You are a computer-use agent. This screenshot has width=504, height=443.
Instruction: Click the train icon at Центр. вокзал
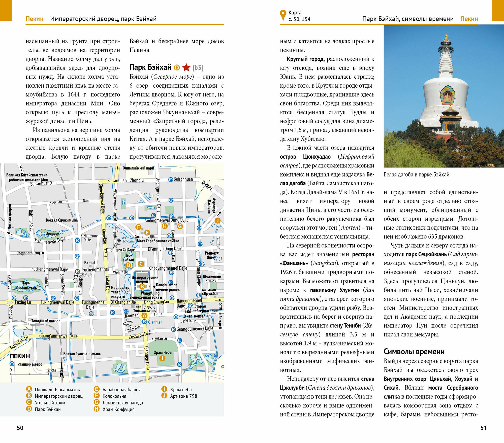tap(188, 311)
